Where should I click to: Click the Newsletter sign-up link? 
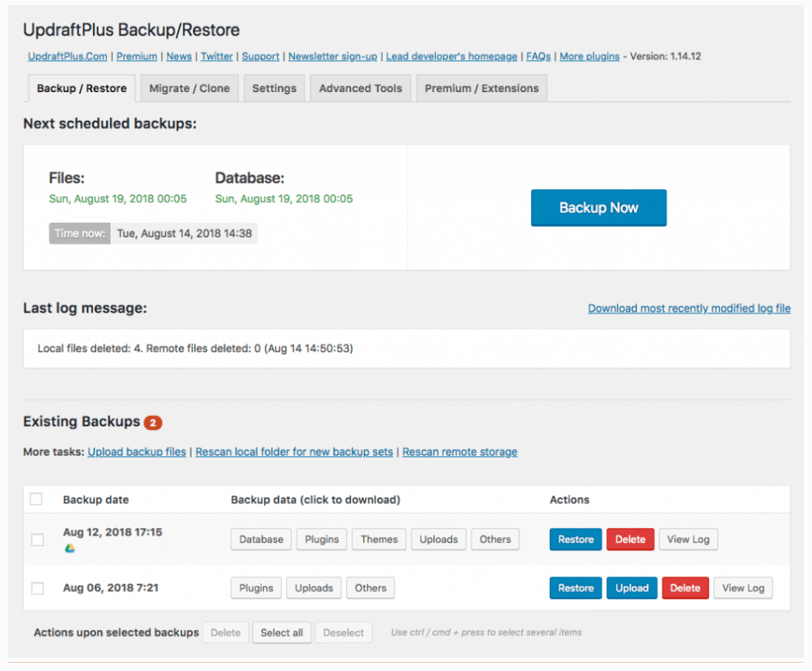[333, 57]
